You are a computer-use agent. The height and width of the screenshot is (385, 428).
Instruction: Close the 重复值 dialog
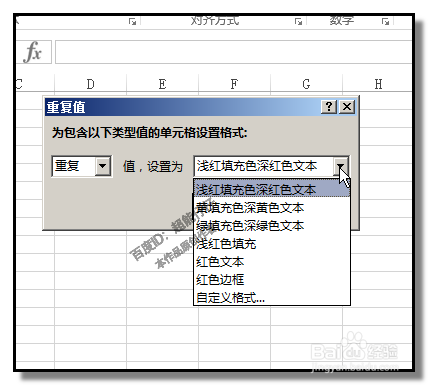(x=347, y=107)
